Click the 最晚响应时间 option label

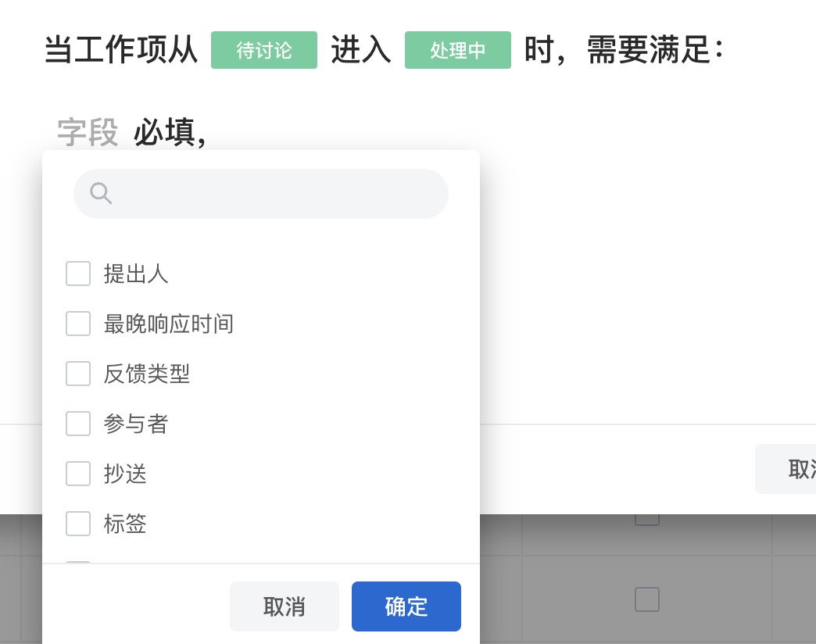click(x=168, y=324)
